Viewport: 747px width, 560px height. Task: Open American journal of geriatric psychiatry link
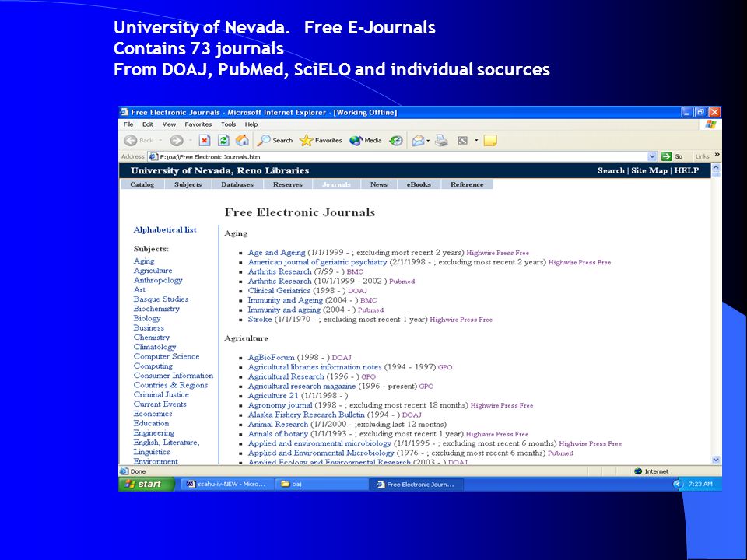coord(317,262)
